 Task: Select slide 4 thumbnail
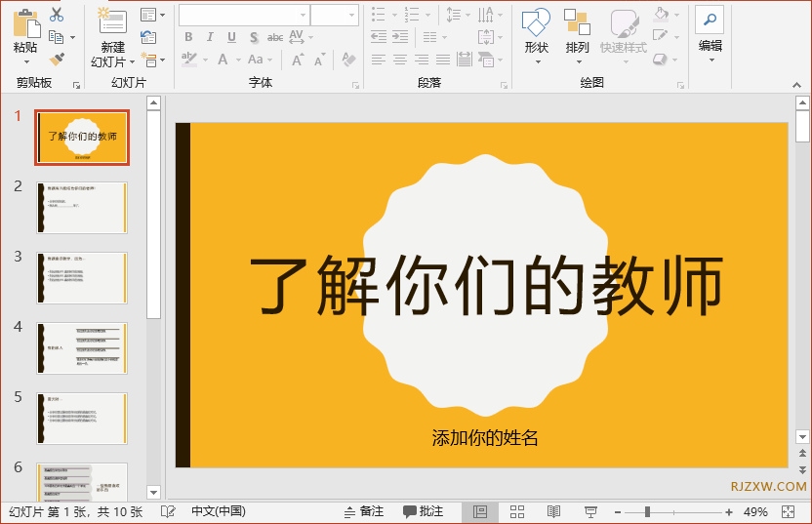[x=82, y=348]
